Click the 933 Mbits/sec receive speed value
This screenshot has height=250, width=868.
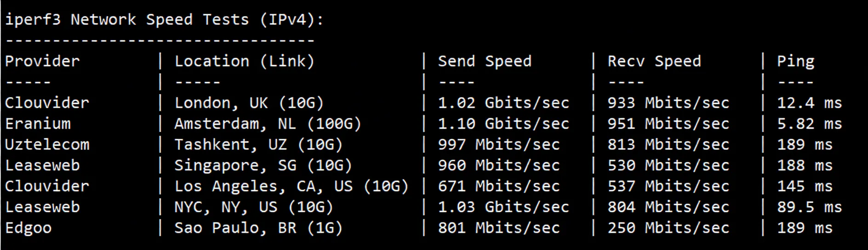click(x=668, y=103)
